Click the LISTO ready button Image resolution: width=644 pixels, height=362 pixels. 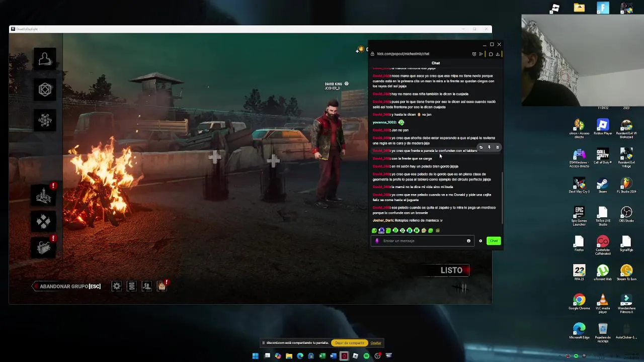tap(451, 270)
